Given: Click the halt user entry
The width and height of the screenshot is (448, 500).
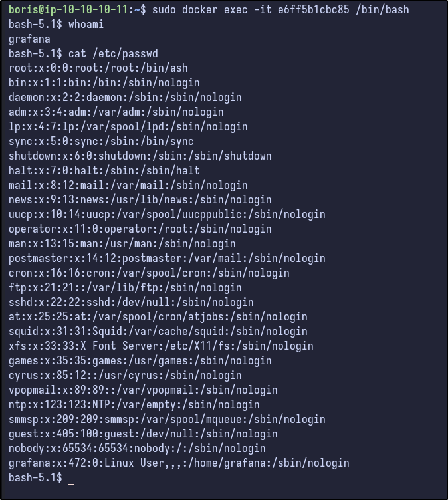Looking at the screenshot, I should 104,170.
